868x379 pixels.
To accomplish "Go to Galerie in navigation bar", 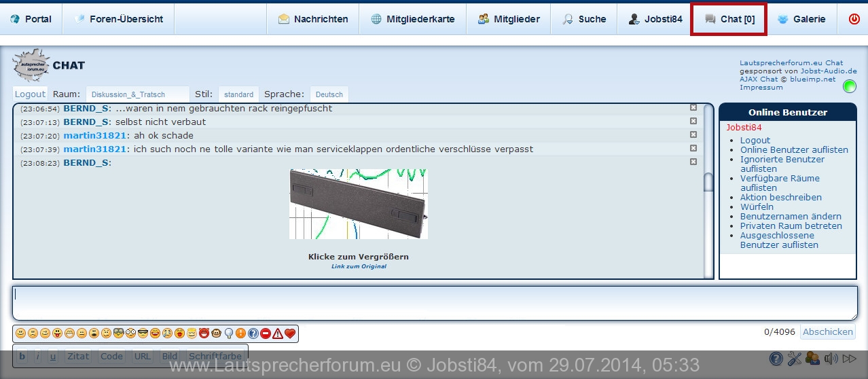I will tap(801, 19).
